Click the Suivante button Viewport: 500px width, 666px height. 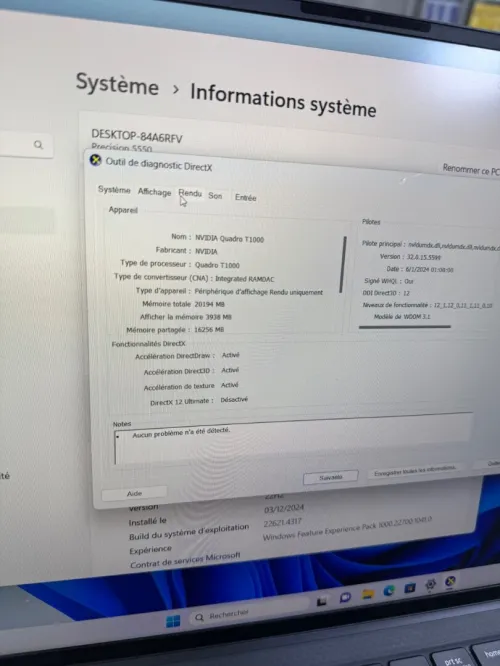pyautogui.click(x=331, y=477)
